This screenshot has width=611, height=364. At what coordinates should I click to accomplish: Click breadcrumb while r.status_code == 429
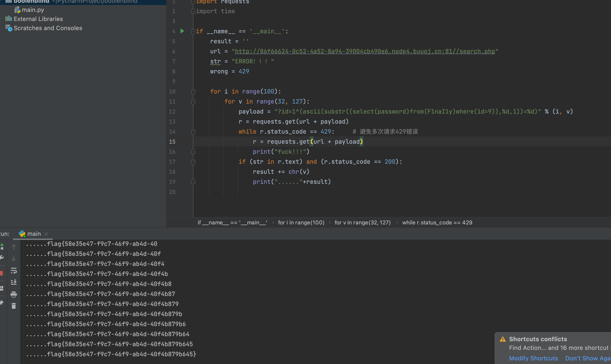(437, 222)
